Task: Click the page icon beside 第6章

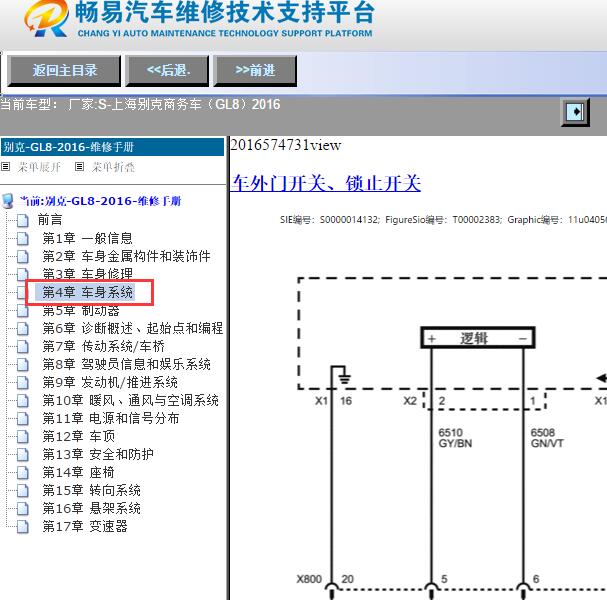Action: 23,328
